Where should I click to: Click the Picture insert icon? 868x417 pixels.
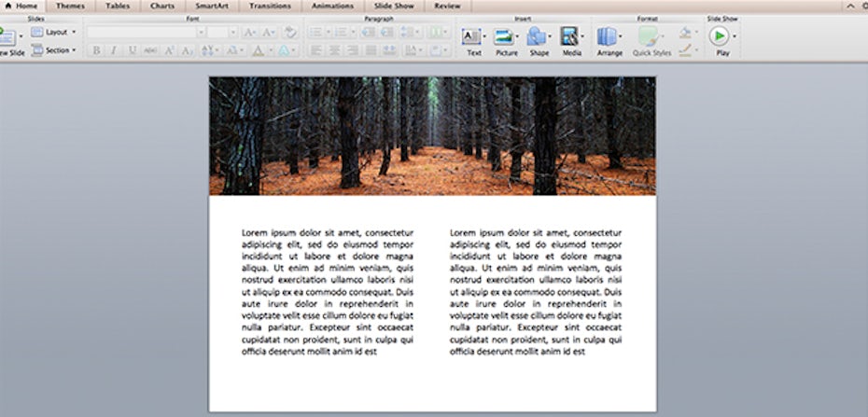[505, 37]
